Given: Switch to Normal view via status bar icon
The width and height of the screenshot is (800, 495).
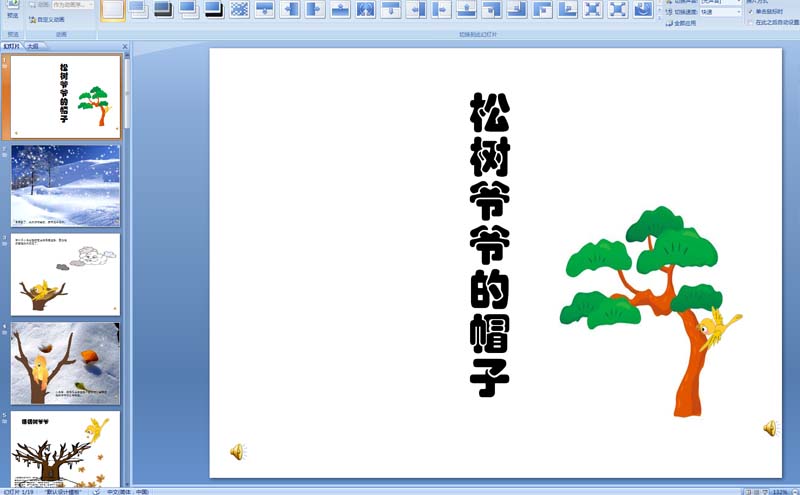Looking at the screenshot, I should click(x=748, y=492).
